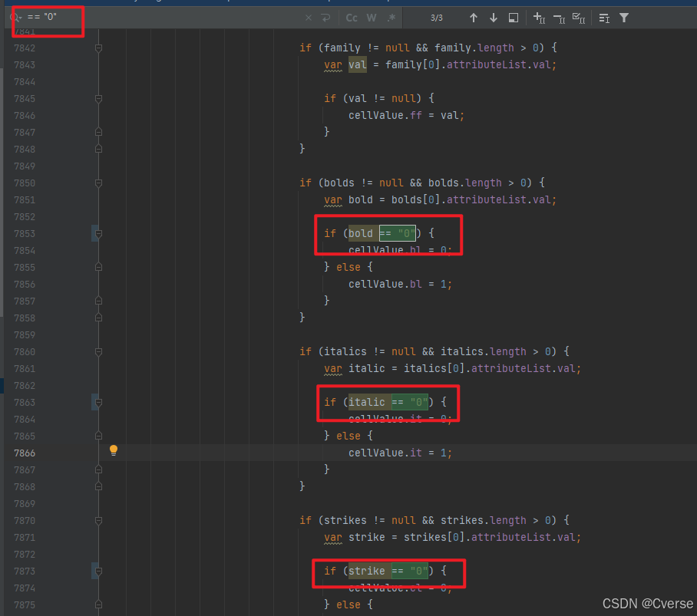Click fold end marker at line 7868

click(x=99, y=486)
